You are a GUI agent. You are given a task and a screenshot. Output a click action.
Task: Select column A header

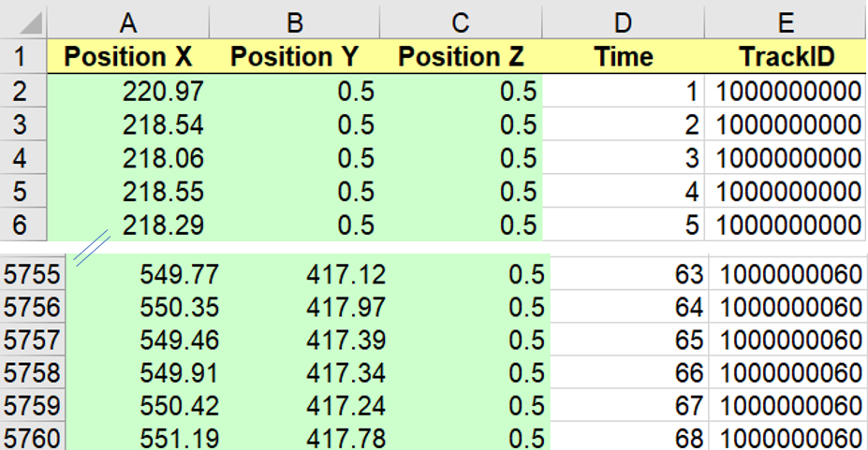pyautogui.click(x=128, y=23)
